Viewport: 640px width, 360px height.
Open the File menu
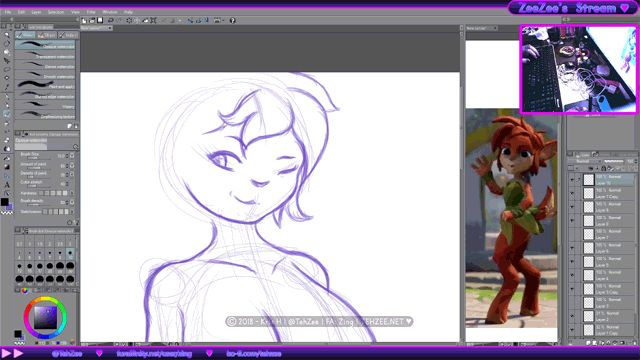[x=8, y=12]
